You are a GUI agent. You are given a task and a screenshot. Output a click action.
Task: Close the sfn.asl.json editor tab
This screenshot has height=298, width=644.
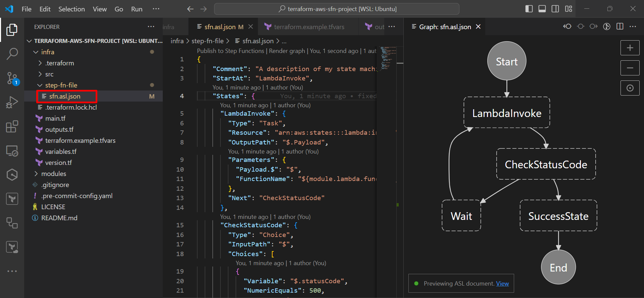point(251,26)
